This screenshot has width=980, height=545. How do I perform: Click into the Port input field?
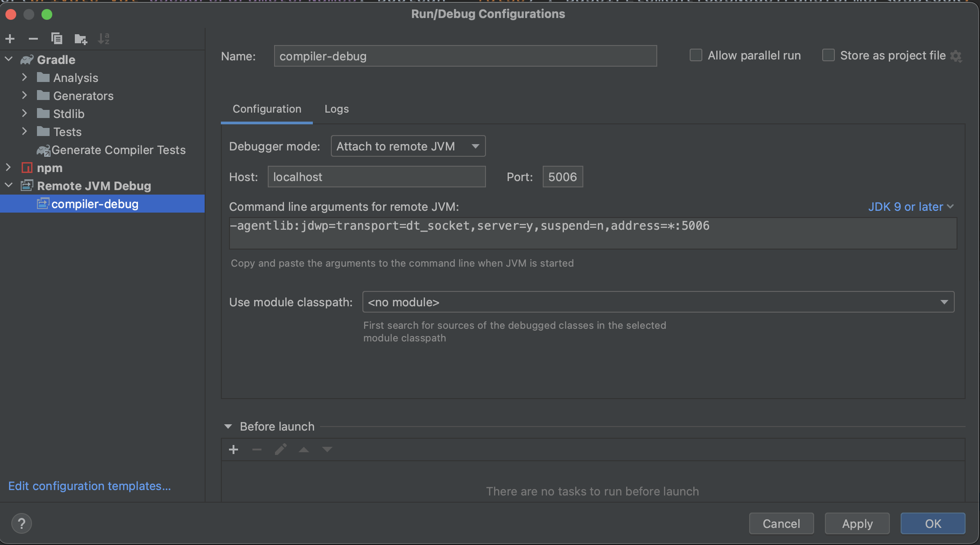(x=562, y=177)
